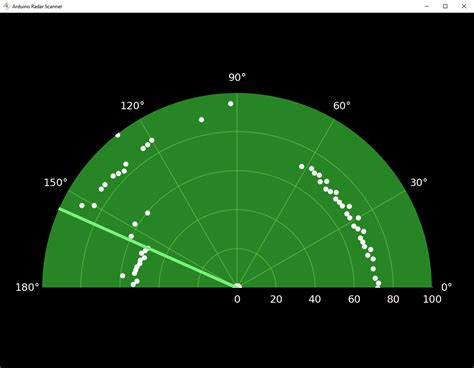
Task: Click the 60° angle label
Action: (342, 106)
